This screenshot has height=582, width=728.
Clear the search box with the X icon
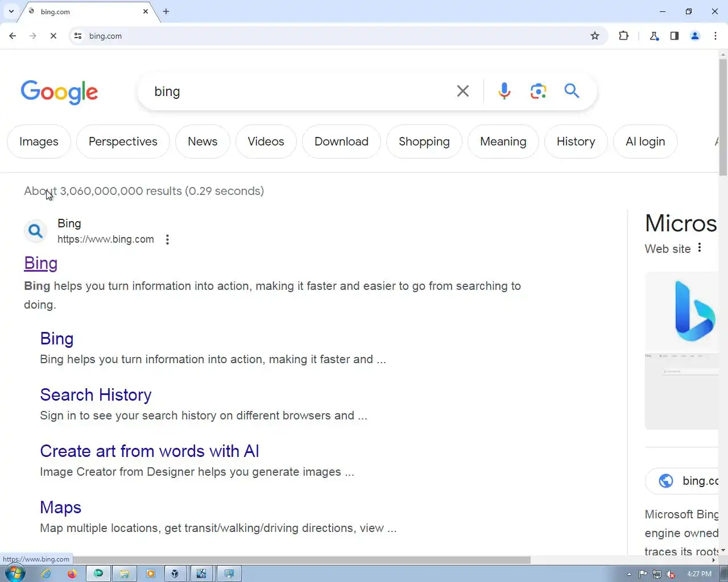pos(463,91)
